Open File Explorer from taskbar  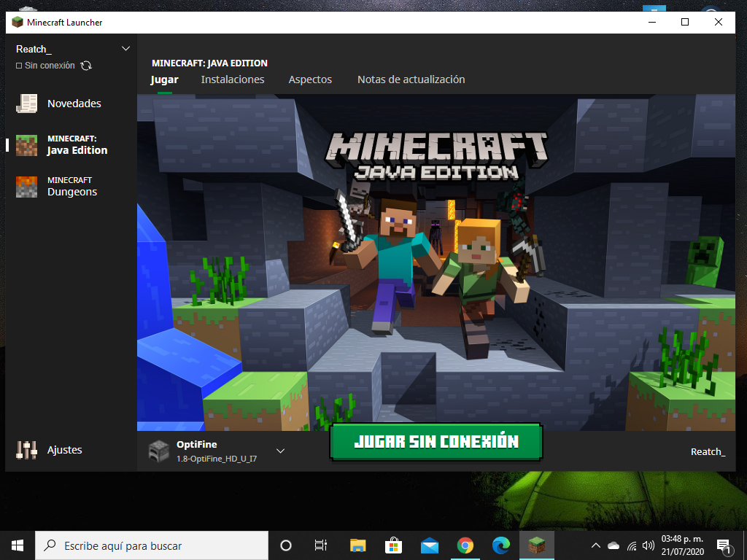[x=357, y=545]
